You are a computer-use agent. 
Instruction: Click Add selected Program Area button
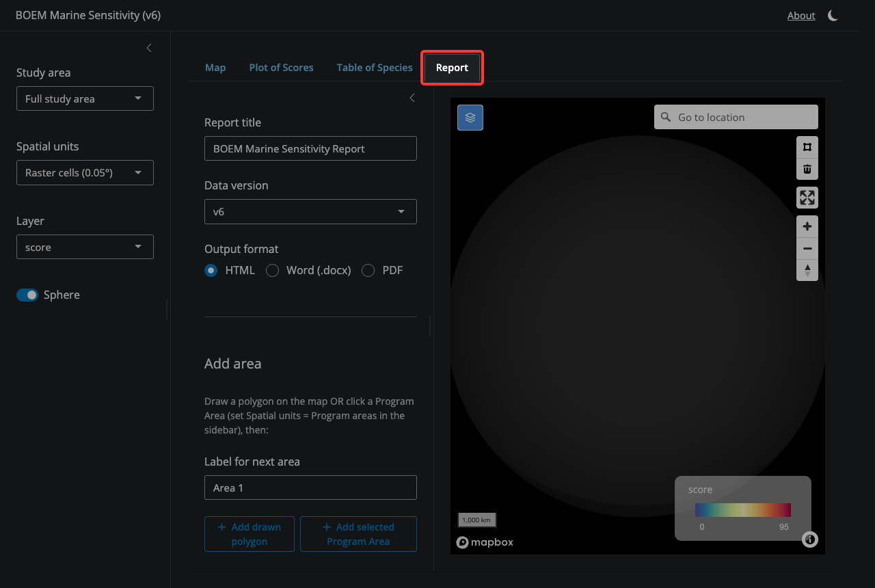click(x=358, y=534)
